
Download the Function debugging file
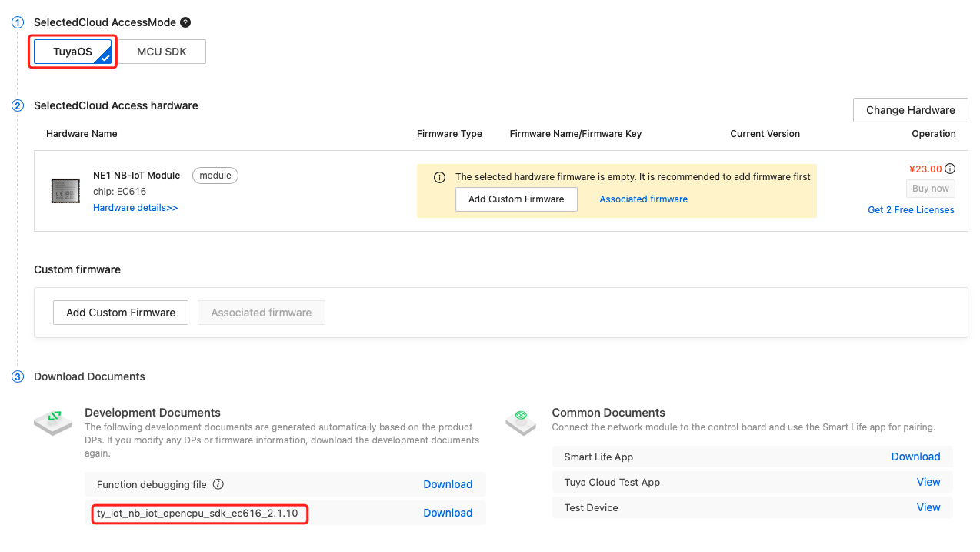448,484
